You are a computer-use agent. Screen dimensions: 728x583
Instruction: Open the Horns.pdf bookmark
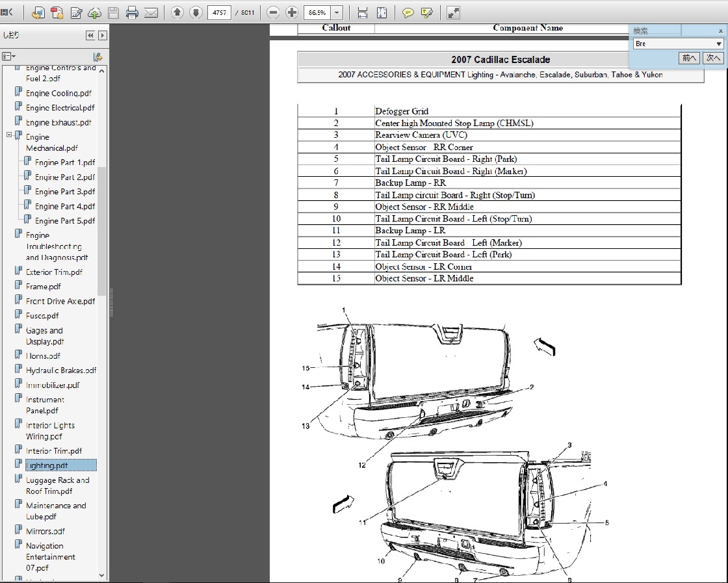43,356
